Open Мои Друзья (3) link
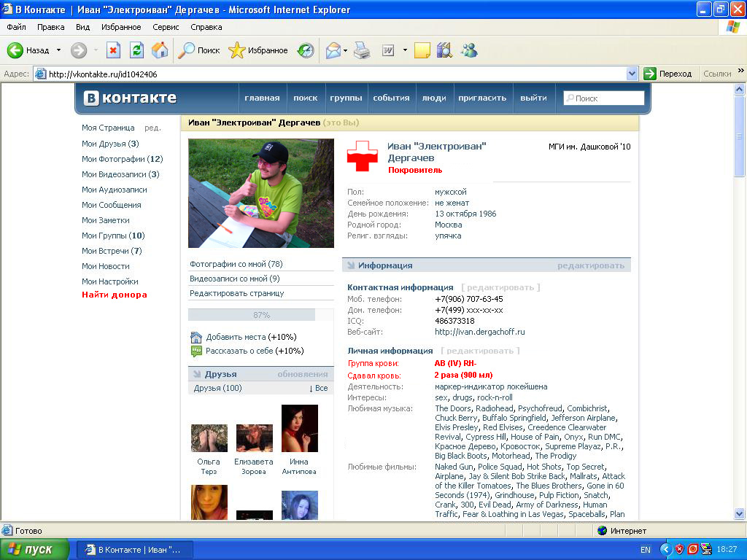Screen dimensions: 747x560 110,144
